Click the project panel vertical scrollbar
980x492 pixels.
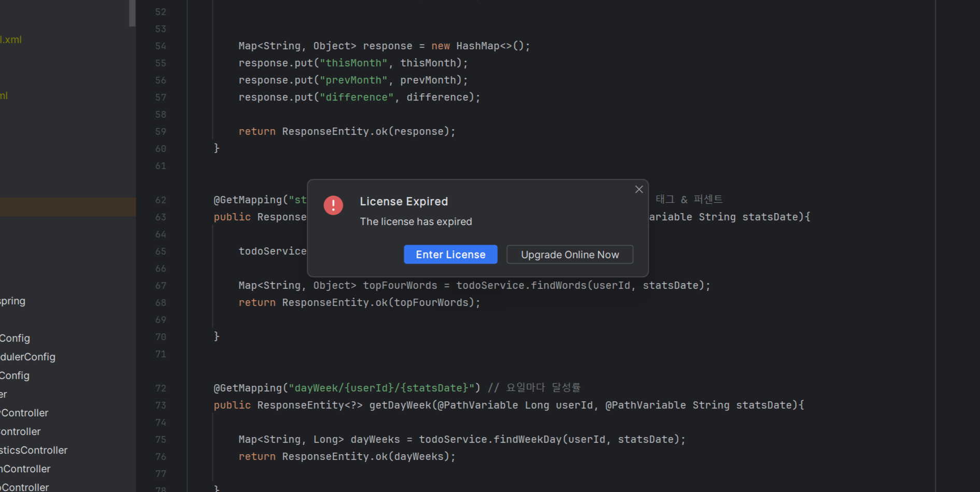click(x=132, y=13)
